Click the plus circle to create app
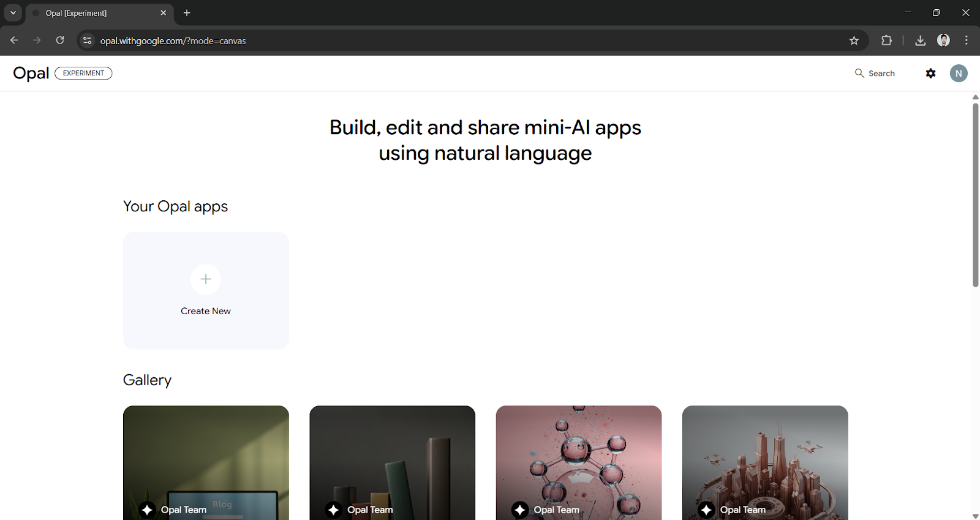 point(206,279)
